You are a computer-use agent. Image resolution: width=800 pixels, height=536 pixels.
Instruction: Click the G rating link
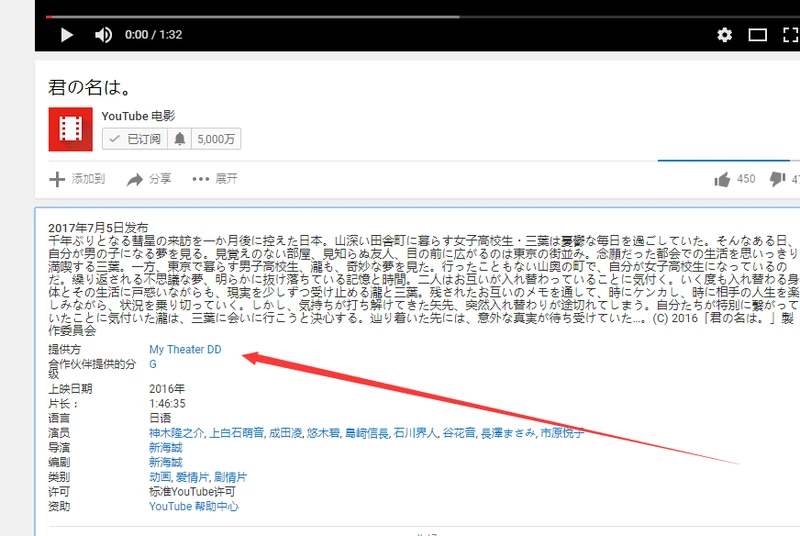(x=153, y=364)
